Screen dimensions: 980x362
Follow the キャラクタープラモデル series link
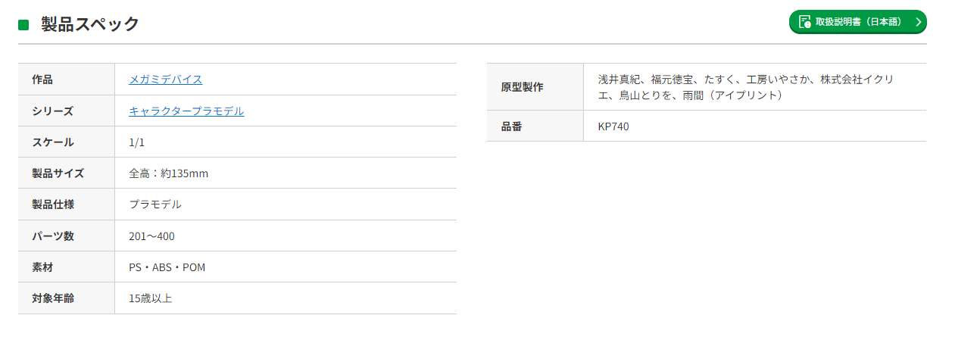pyautogui.click(x=186, y=111)
